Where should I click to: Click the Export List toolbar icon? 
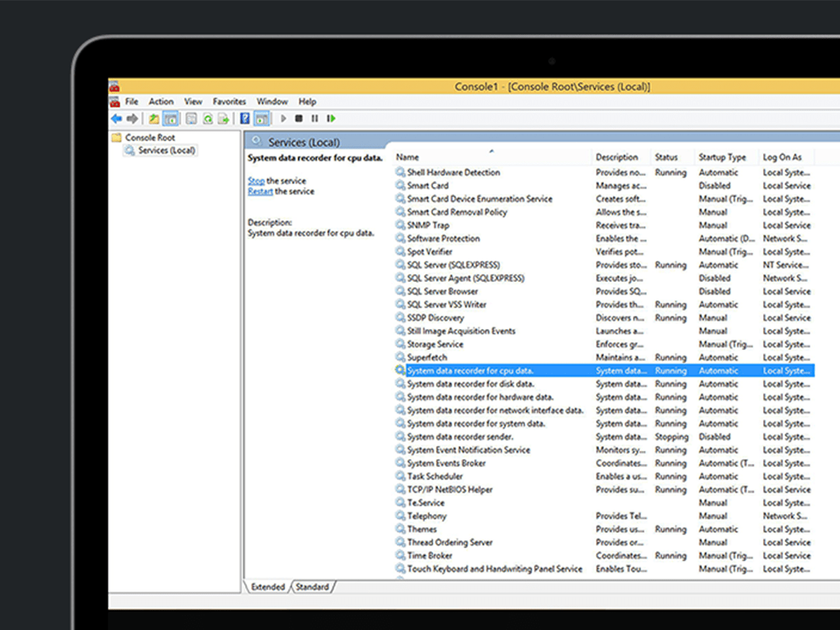[224, 119]
